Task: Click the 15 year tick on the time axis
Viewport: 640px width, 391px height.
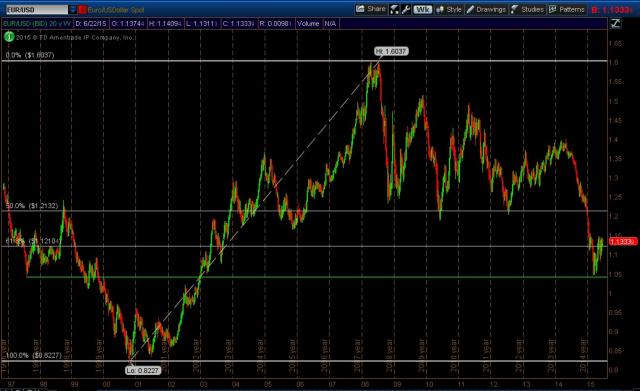Action: pyautogui.click(x=591, y=384)
